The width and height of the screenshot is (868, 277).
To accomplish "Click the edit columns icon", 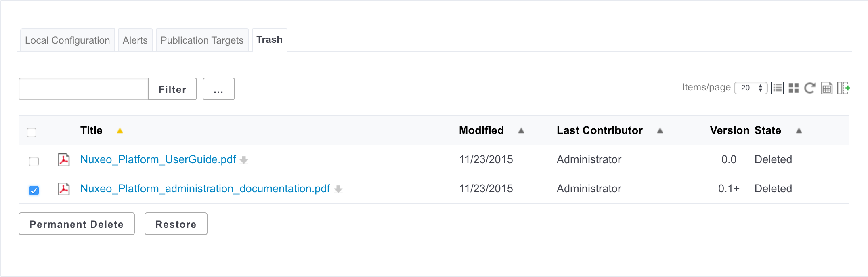I will tap(844, 88).
